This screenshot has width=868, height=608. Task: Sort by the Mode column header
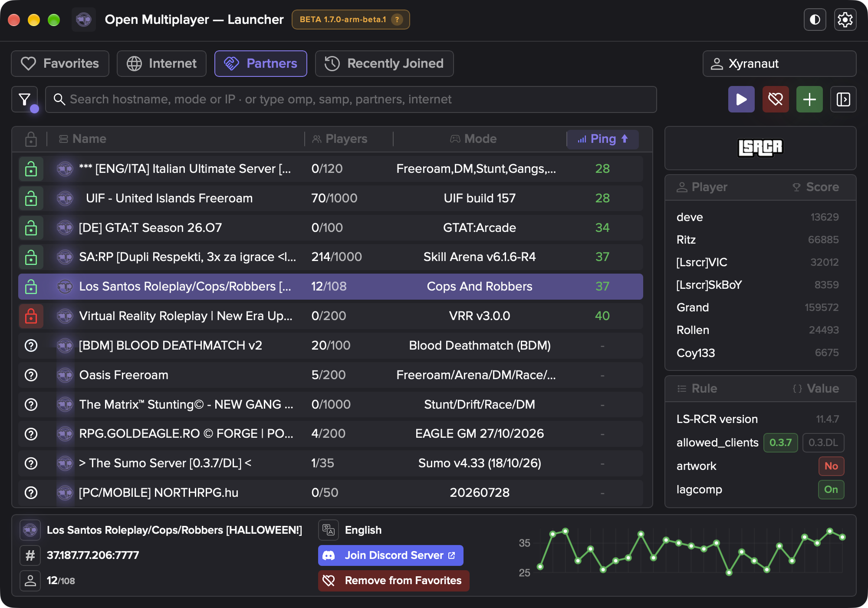pyautogui.click(x=473, y=139)
